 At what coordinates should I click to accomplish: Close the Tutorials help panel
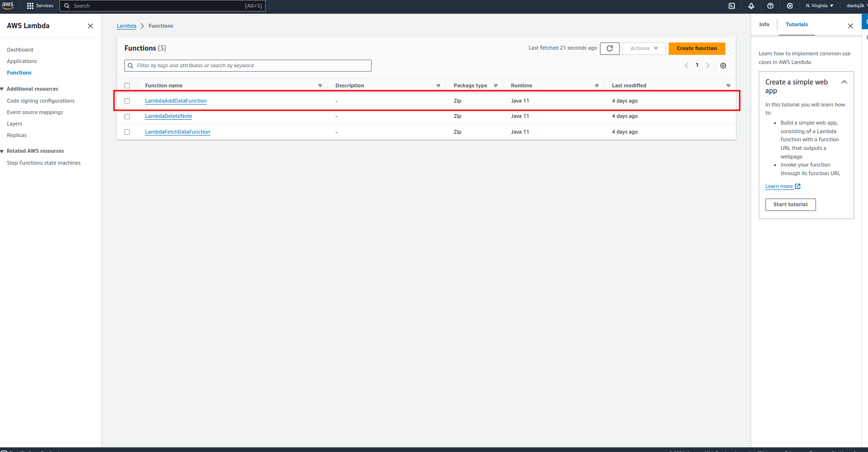click(850, 26)
